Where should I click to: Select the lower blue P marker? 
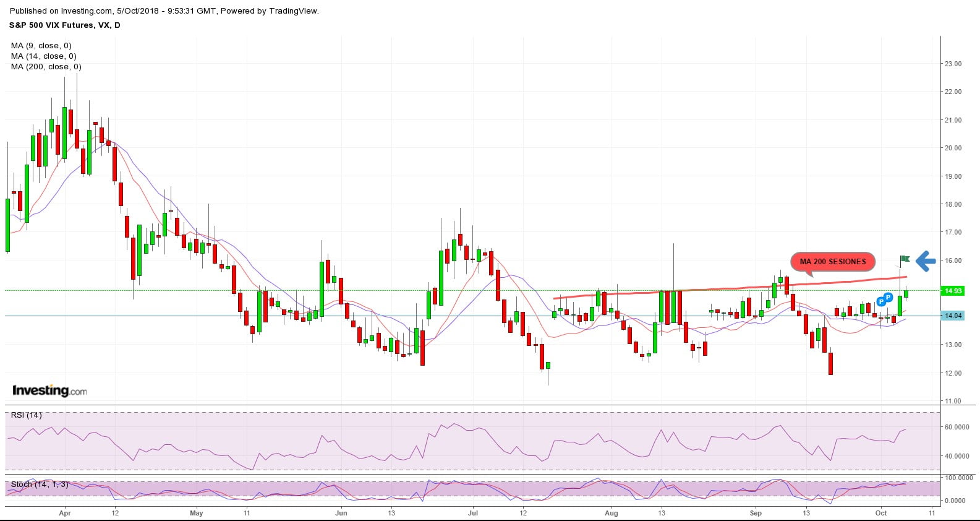pyautogui.click(x=881, y=302)
